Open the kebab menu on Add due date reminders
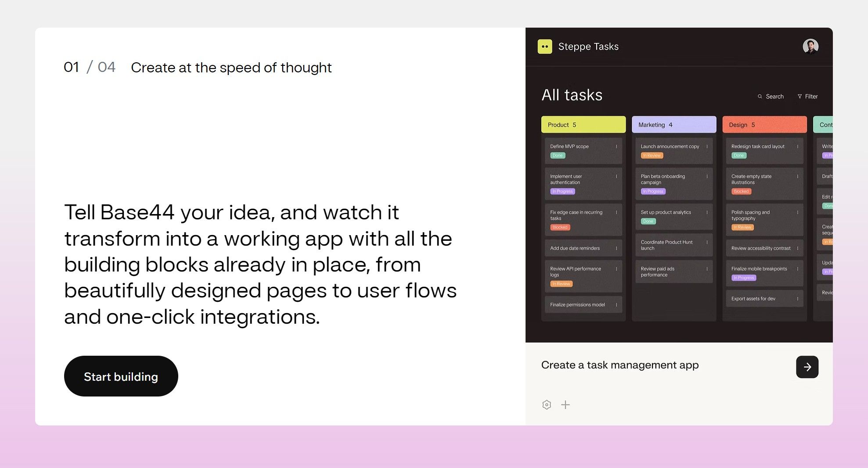Screen dimensions: 868x468 coord(616,248)
